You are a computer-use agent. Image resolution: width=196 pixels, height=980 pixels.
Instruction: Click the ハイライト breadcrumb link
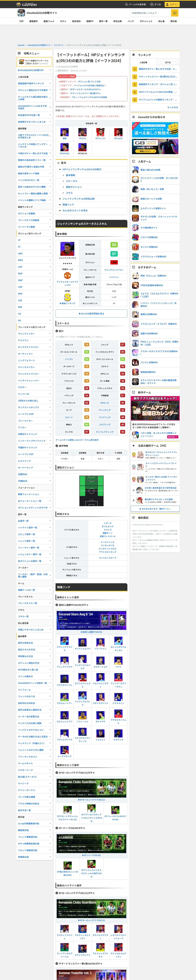coord(59,45)
